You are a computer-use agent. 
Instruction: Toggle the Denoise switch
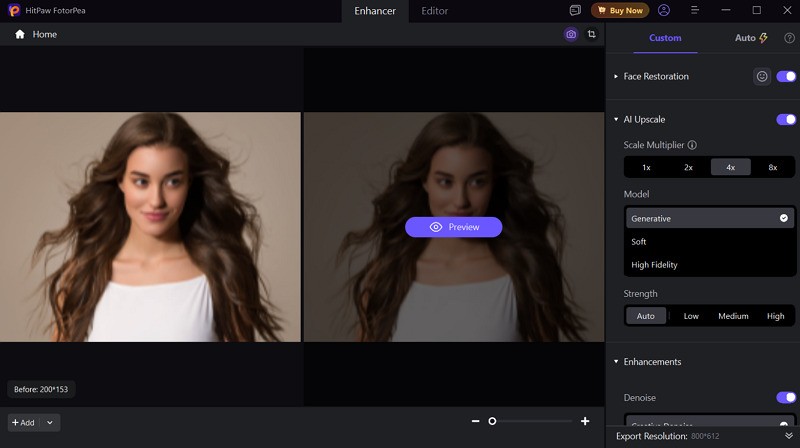pyautogui.click(x=786, y=397)
